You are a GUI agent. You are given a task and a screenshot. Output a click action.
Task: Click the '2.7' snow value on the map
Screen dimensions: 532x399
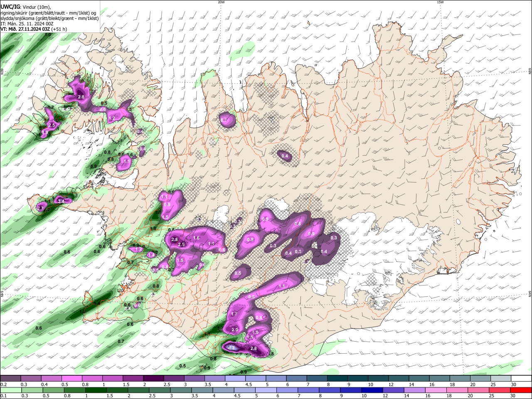point(41,208)
